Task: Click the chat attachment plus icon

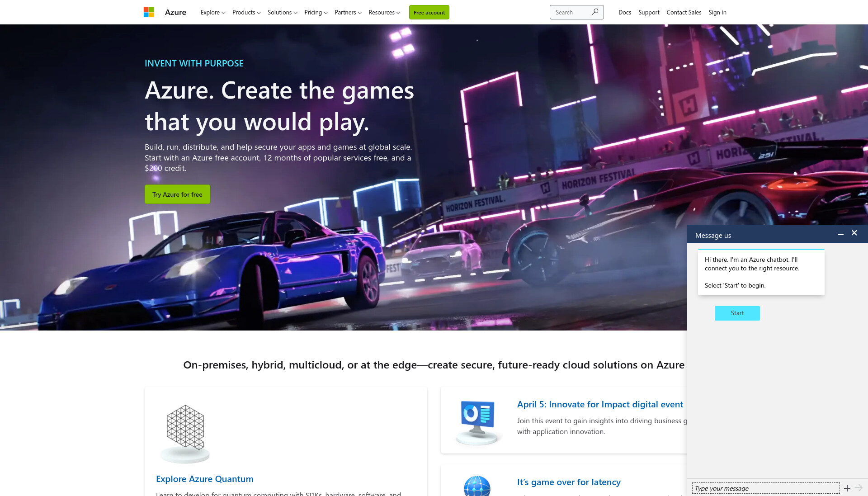Action: tap(847, 488)
